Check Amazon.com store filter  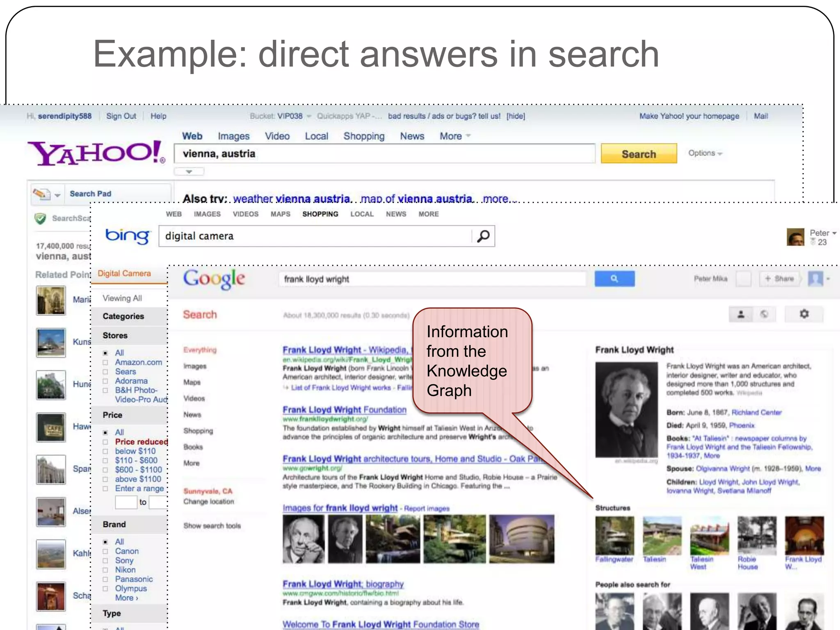point(105,363)
